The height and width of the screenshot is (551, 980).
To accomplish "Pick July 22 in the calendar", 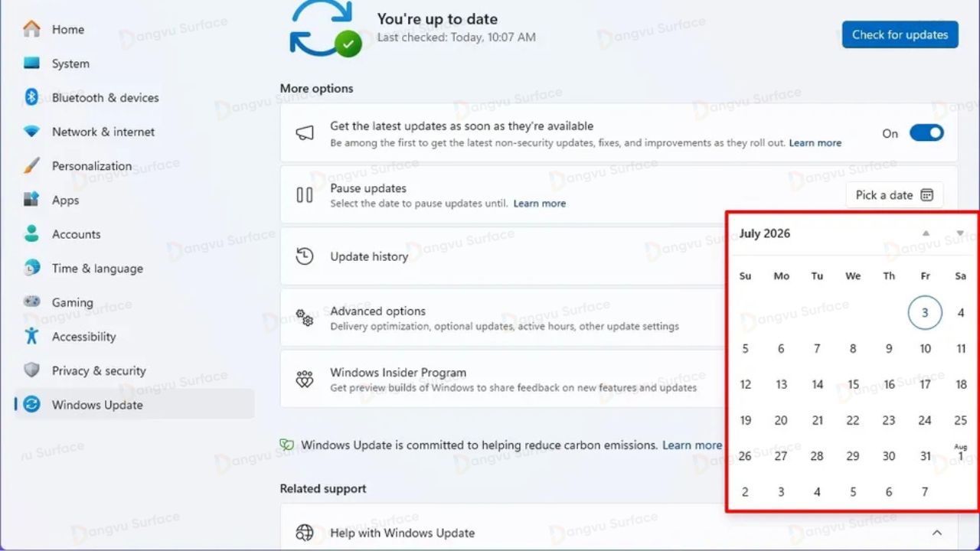I will 853,420.
